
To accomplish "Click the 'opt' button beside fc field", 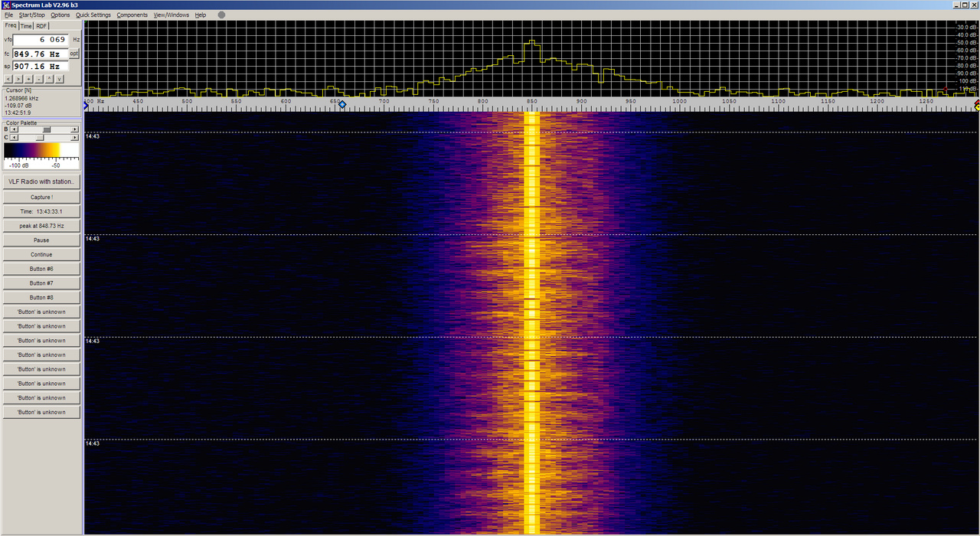I will pyautogui.click(x=74, y=54).
